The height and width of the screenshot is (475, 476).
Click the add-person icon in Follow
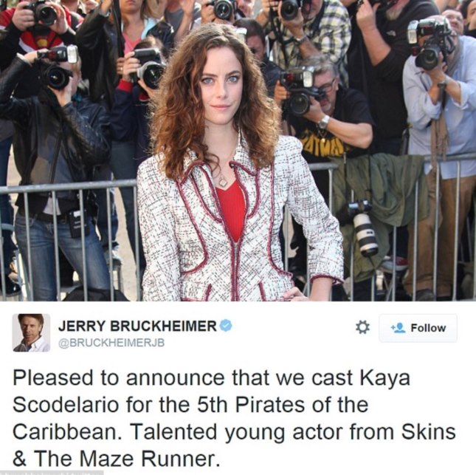click(x=399, y=327)
